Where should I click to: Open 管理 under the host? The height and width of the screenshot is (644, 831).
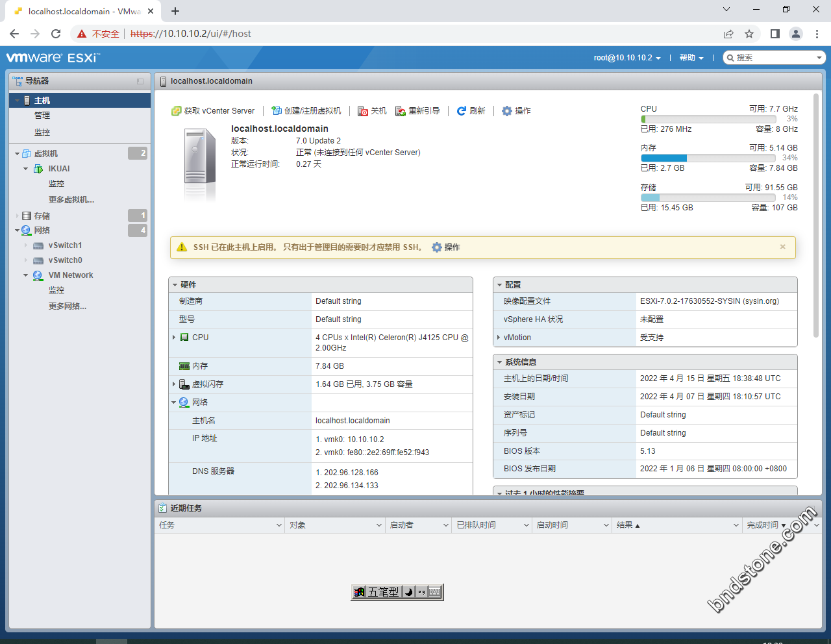(42, 116)
